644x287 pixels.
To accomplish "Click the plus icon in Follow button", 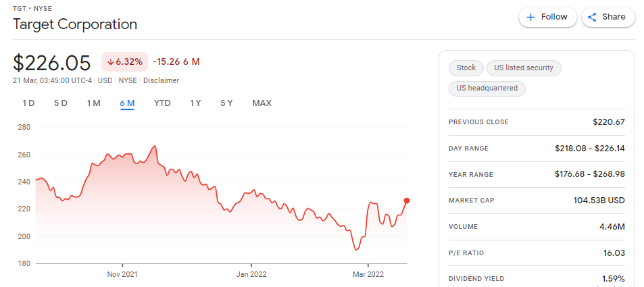I will point(531,18).
